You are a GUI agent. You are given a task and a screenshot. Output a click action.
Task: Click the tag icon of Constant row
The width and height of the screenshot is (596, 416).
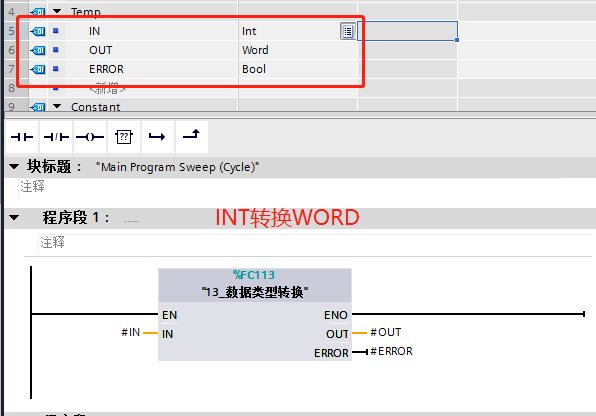[38, 107]
